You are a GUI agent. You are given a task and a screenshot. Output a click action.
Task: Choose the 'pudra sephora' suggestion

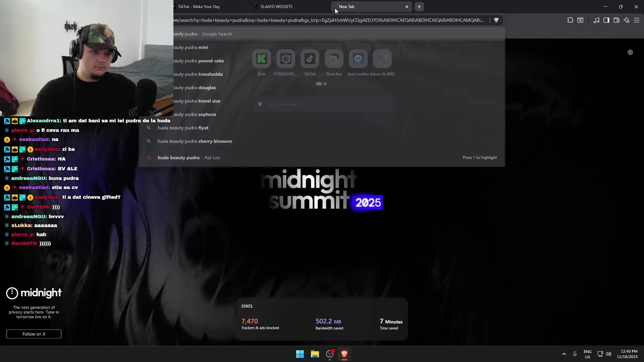point(322,114)
